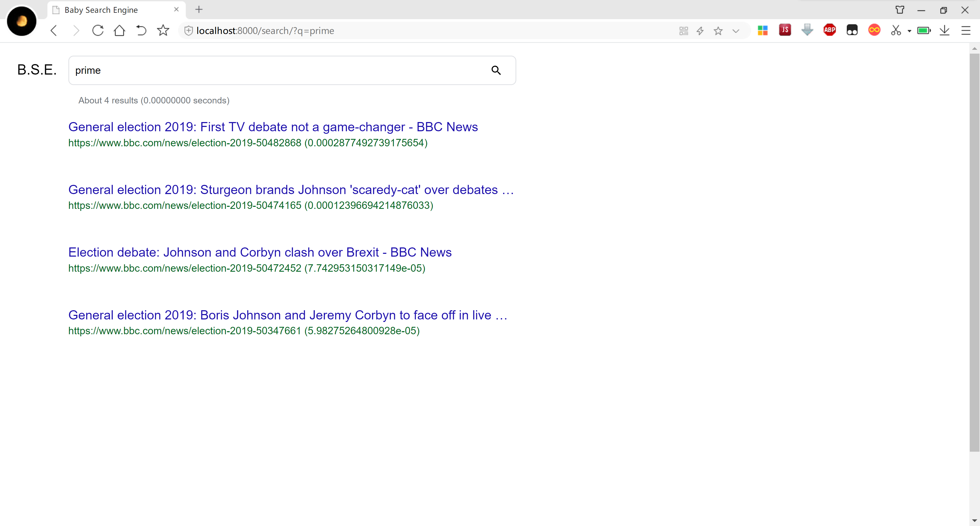Open the QR code icon in address bar

coord(683,31)
